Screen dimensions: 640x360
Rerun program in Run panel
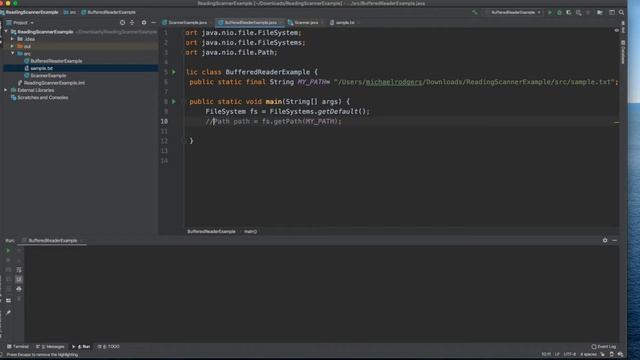[x=8, y=250]
